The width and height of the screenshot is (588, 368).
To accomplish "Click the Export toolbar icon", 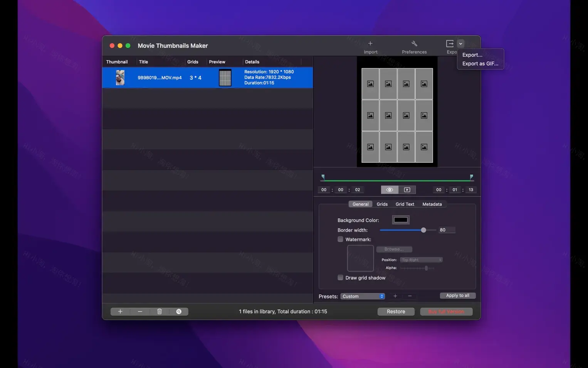I will [450, 44].
